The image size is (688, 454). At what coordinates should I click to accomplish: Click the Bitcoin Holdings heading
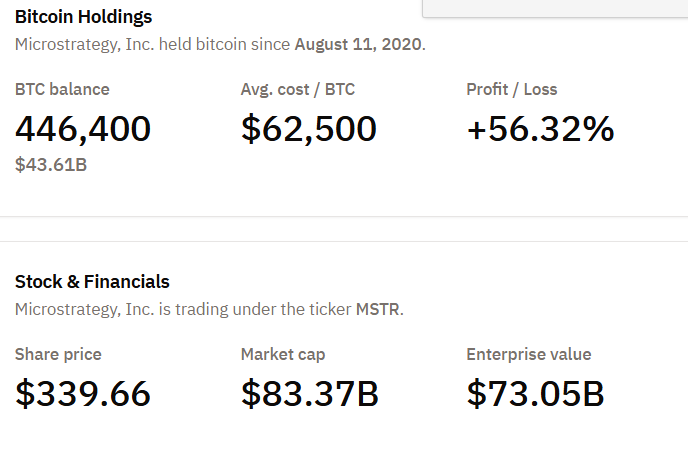(x=84, y=17)
